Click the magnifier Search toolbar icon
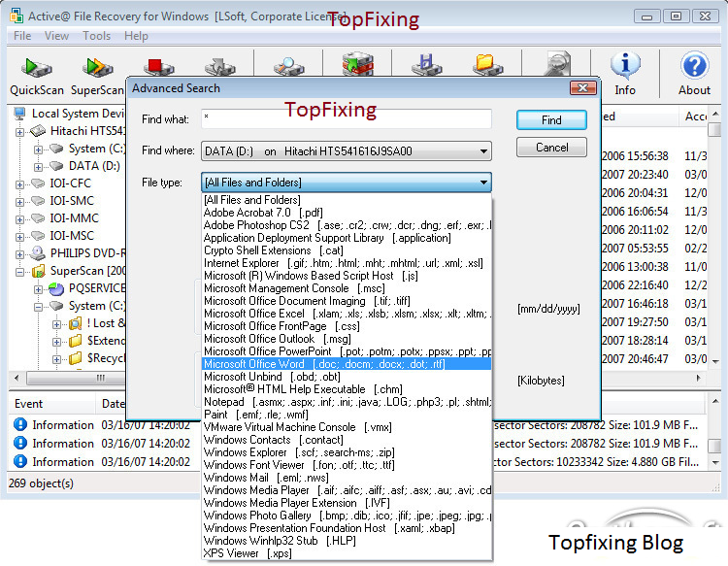 pyautogui.click(x=288, y=65)
